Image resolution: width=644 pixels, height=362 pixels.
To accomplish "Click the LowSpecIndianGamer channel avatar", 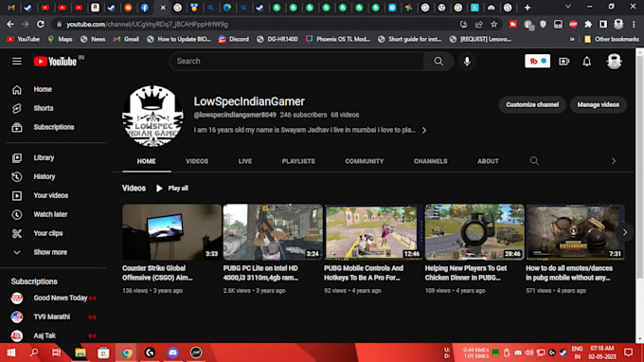I will pyautogui.click(x=152, y=116).
